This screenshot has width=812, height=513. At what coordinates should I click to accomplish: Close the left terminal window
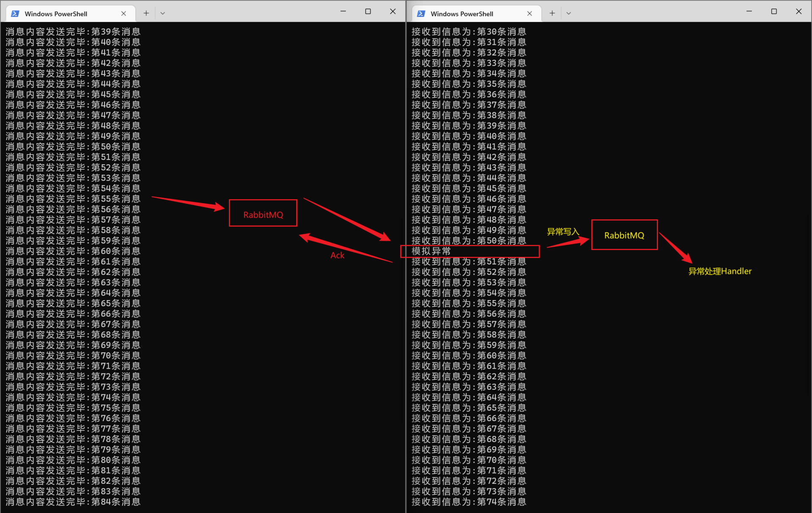pos(392,11)
